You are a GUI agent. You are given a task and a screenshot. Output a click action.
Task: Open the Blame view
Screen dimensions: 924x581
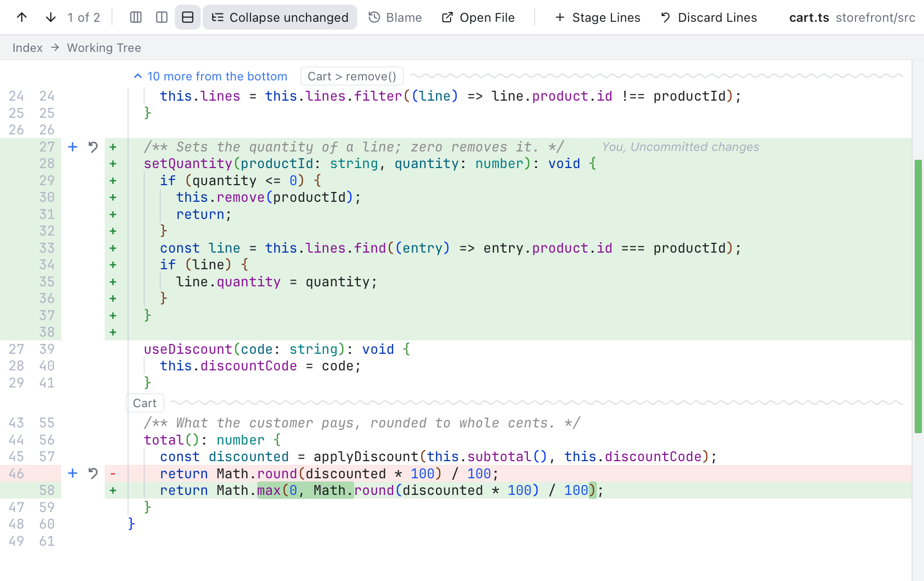pyautogui.click(x=395, y=17)
